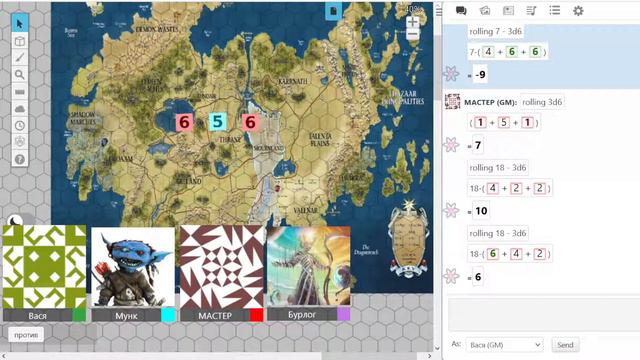Click flower icon beside bottom 6 result

coord(452,276)
